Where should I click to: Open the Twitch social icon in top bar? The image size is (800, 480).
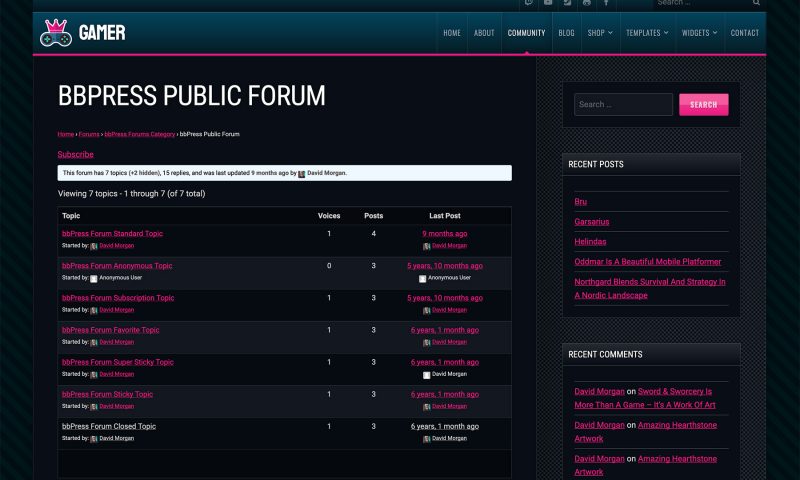529,3
